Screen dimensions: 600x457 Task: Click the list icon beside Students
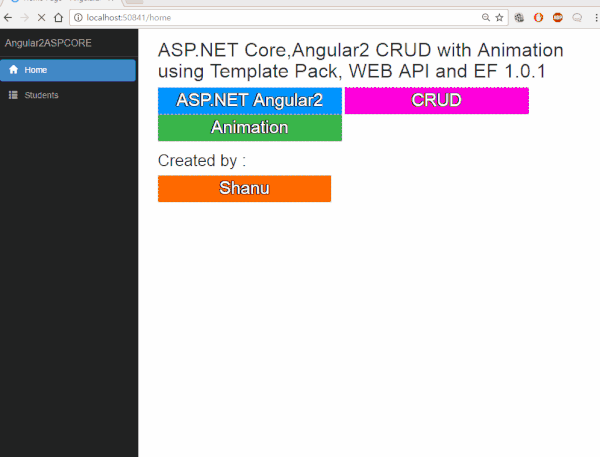[13, 95]
